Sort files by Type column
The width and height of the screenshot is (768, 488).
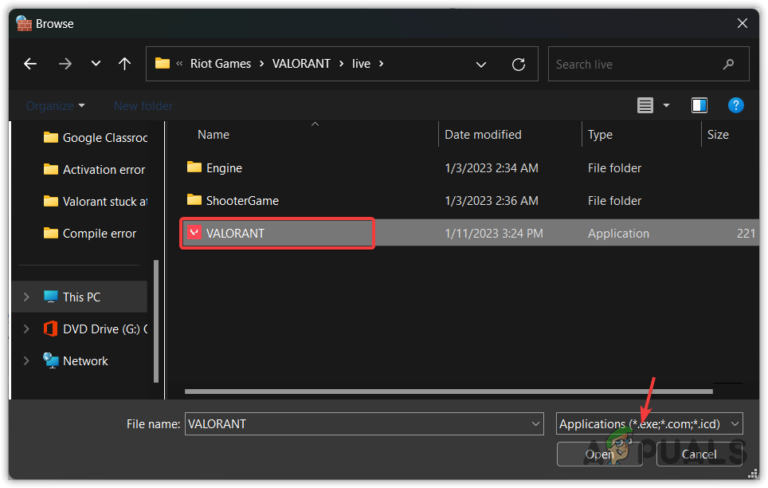[600, 135]
